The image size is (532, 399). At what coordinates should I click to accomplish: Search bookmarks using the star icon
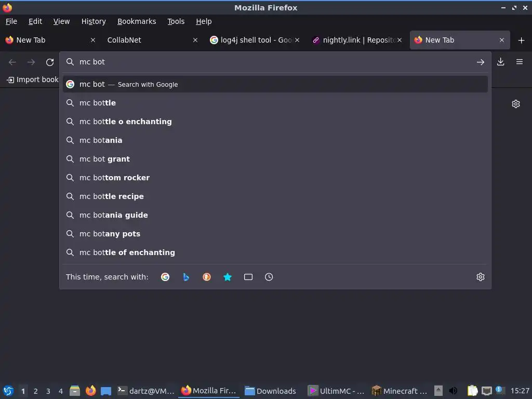coord(228,277)
